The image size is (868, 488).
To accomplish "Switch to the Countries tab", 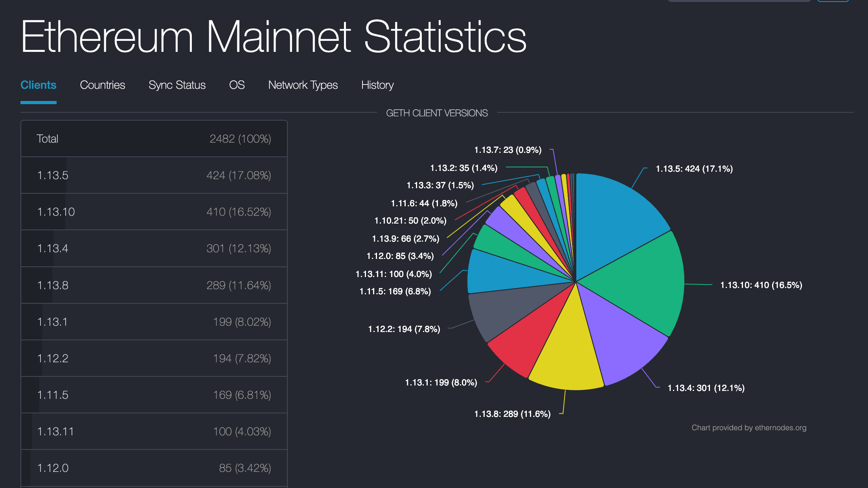I will 102,85.
